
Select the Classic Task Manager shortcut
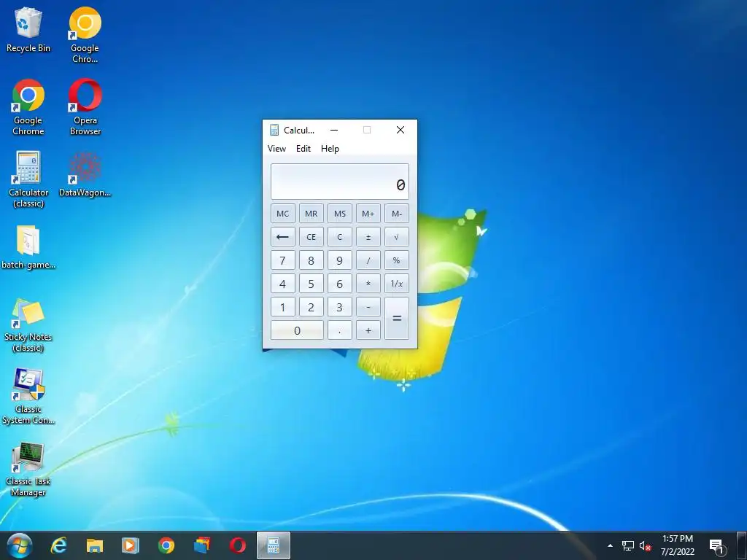click(28, 470)
